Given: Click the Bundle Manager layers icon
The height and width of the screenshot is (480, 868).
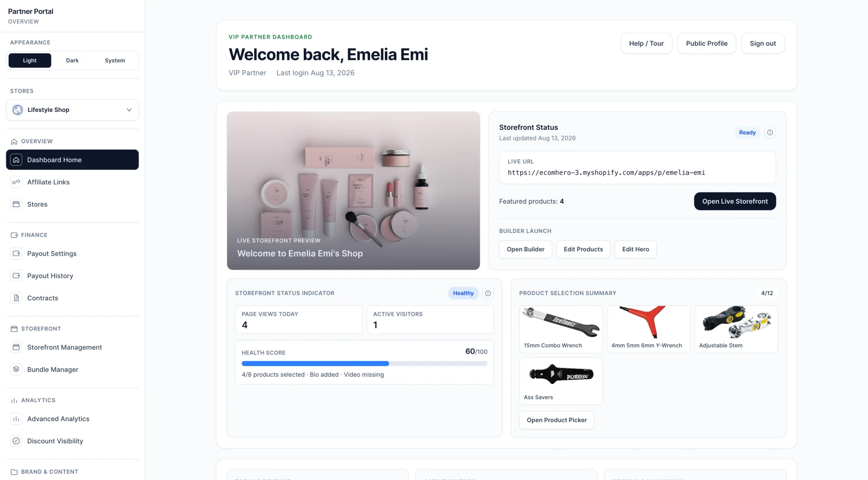Looking at the screenshot, I should (x=16, y=369).
